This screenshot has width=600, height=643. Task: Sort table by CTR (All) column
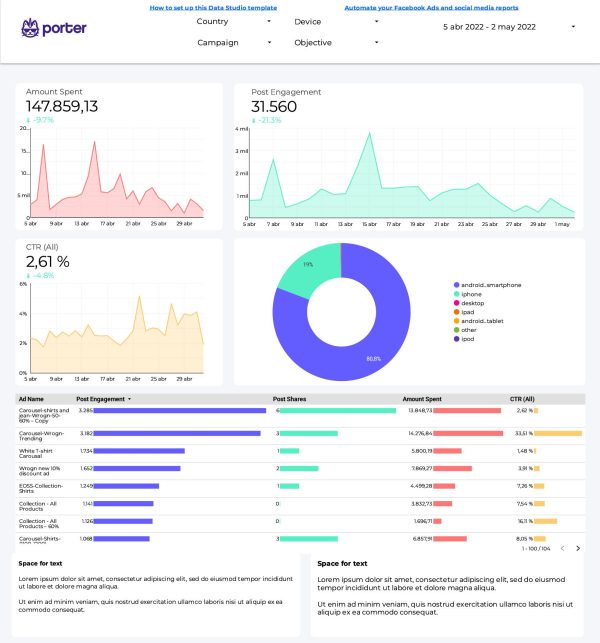(522, 399)
